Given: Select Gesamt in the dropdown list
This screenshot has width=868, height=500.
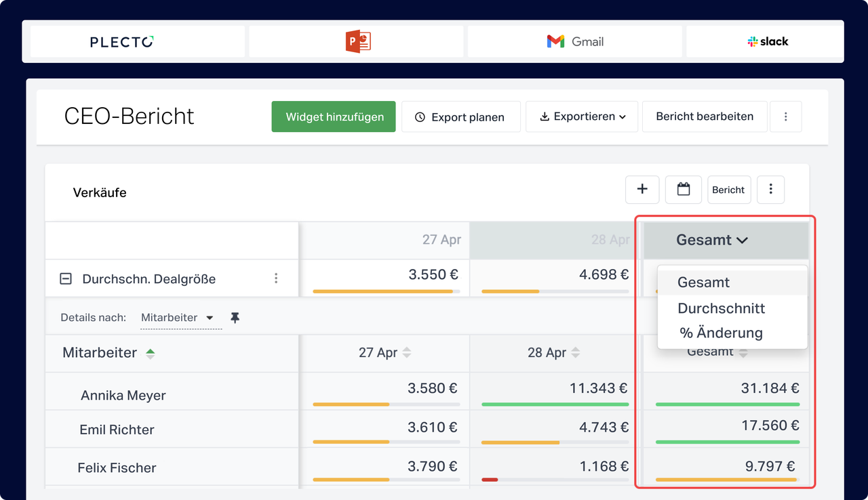Looking at the screenshot, I should coord(732,283).
